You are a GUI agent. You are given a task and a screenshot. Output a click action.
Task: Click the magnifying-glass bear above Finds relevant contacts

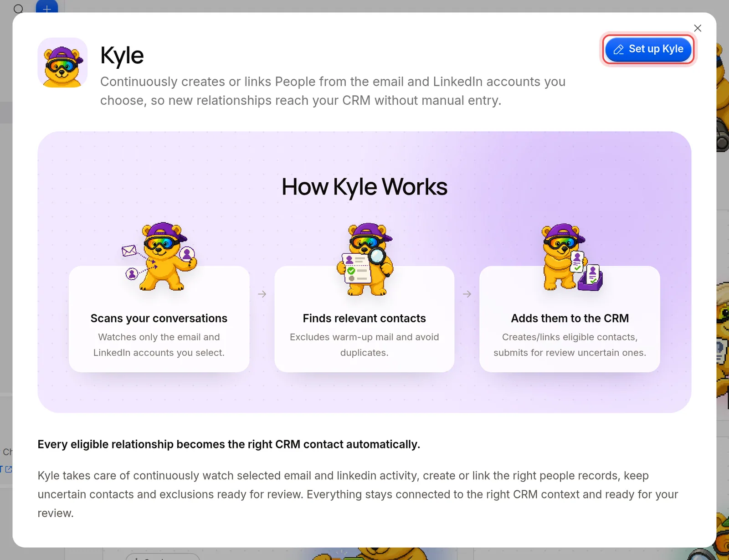[364, 259]
